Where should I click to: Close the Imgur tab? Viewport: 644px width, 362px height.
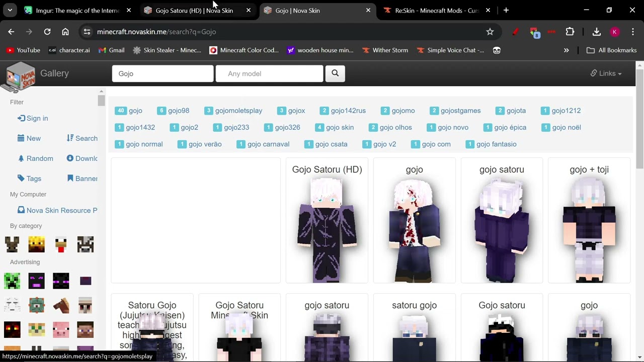point(129,11)
